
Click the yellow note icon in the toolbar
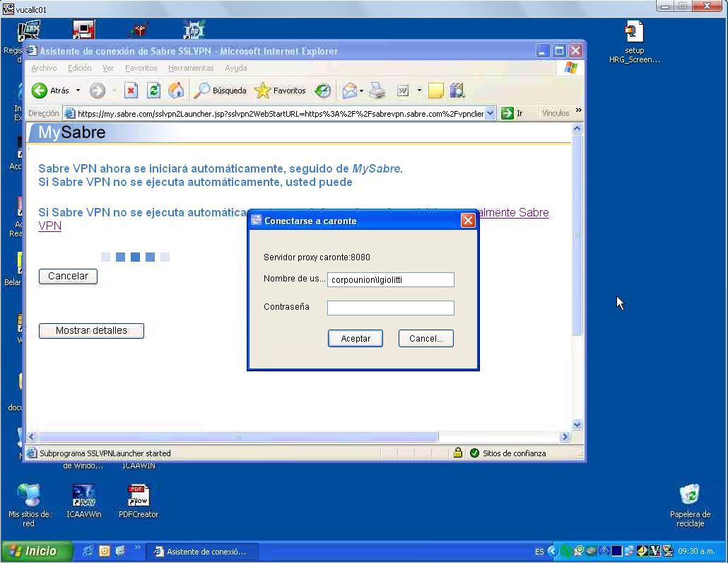click(435, 91)
